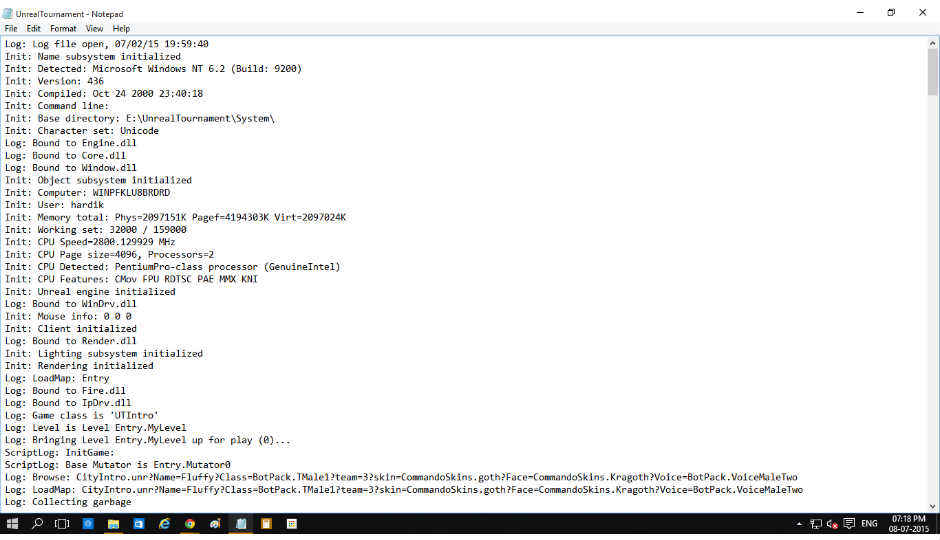Viewport: 940px width, 540px height.
Task: Click the 'CPU Page size=4096, Processors=2' line
Action: [110, 254]
